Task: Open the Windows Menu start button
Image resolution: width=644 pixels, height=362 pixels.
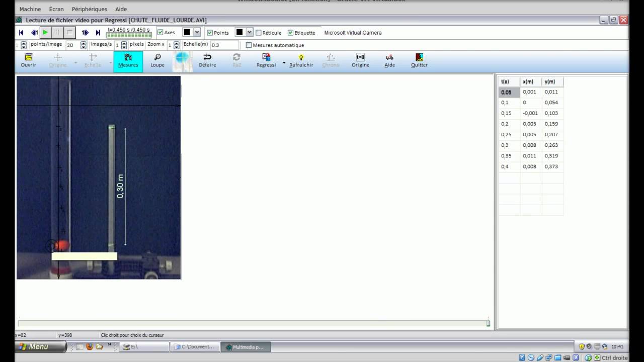Action: (41, 346)
